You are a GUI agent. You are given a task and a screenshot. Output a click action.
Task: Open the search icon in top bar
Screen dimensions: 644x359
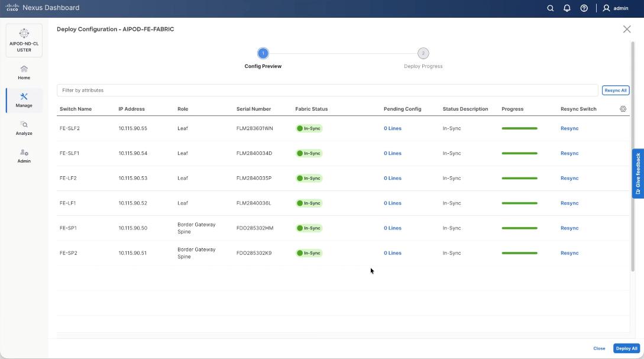pos(550,8)
